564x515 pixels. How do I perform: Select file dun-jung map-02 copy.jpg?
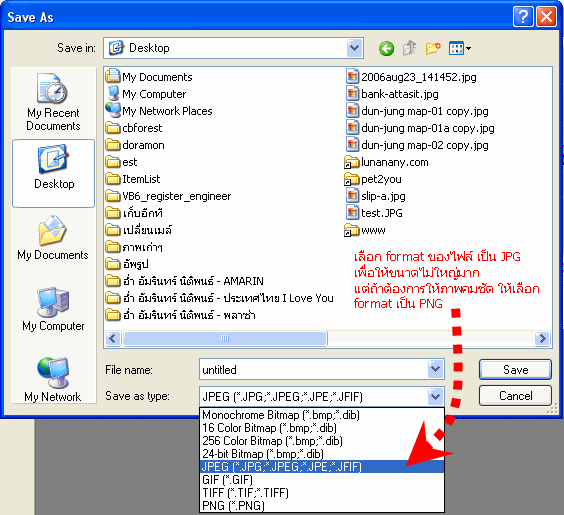click(x=417, y=145)
